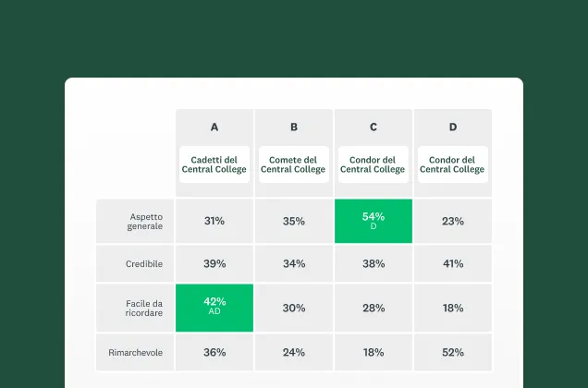Click the Condor card under column D
The image size is (588, 388).
(x=452, y=164)
